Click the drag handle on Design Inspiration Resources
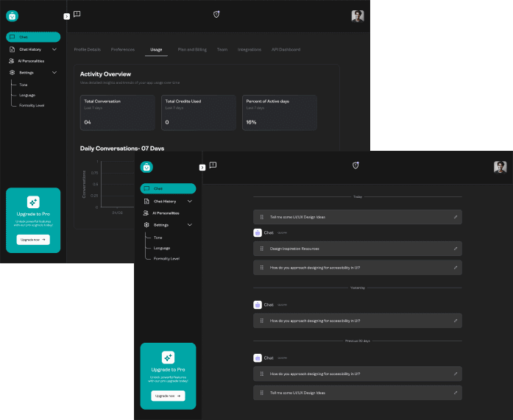This screenshot has width=513, height=420. click(262, 249)
